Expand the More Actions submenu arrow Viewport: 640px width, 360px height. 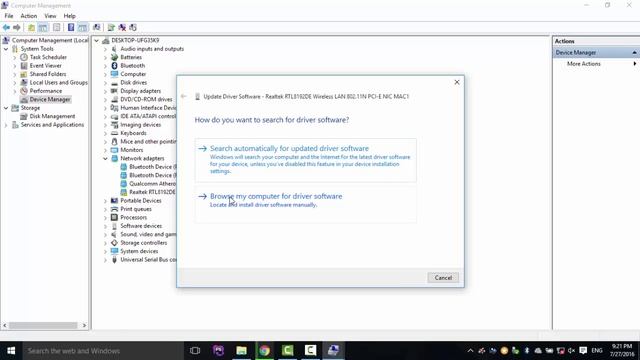point(635,64)
